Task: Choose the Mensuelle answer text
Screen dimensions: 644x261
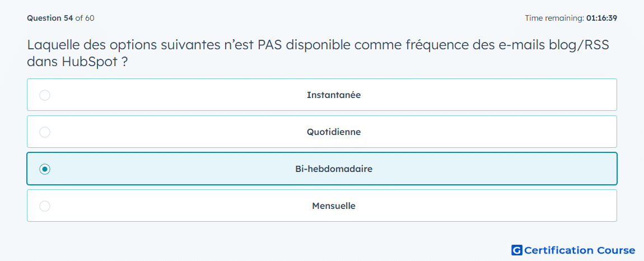Action: coord(334,206)
